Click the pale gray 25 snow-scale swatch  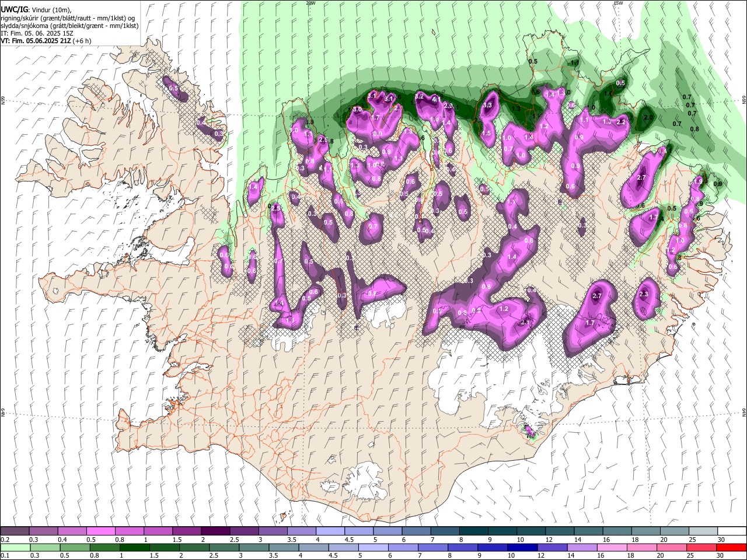(703, 531)
